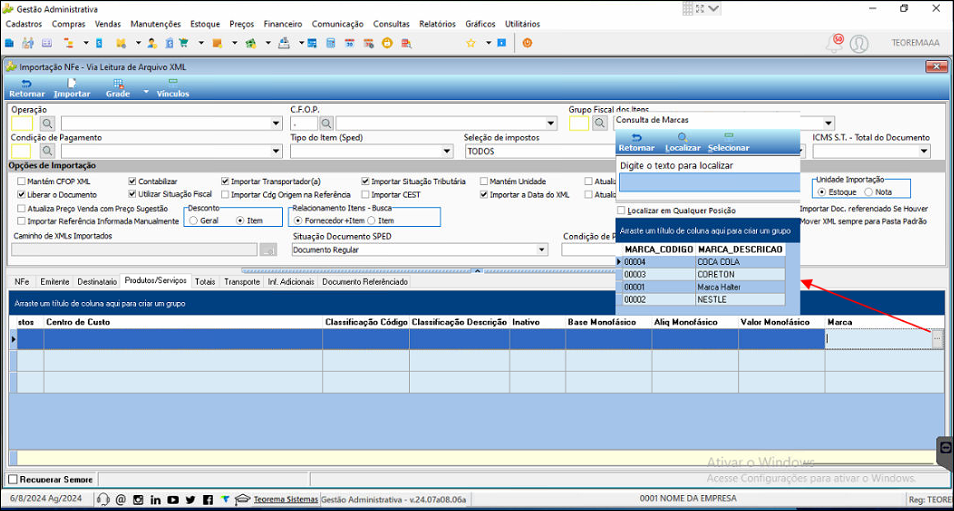The width and height of the screenshot is (954, 511).
Task: Click the Marca column header
Action: point(884,322)
